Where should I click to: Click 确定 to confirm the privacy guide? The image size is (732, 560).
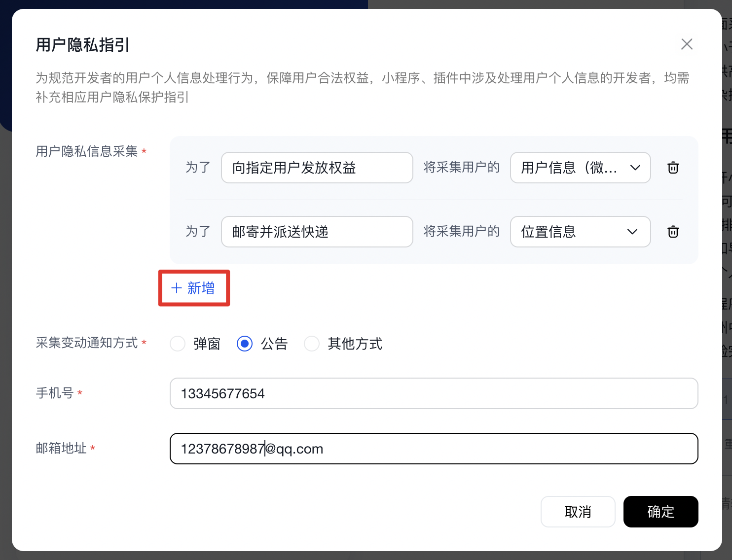click(x=660, y=512)
